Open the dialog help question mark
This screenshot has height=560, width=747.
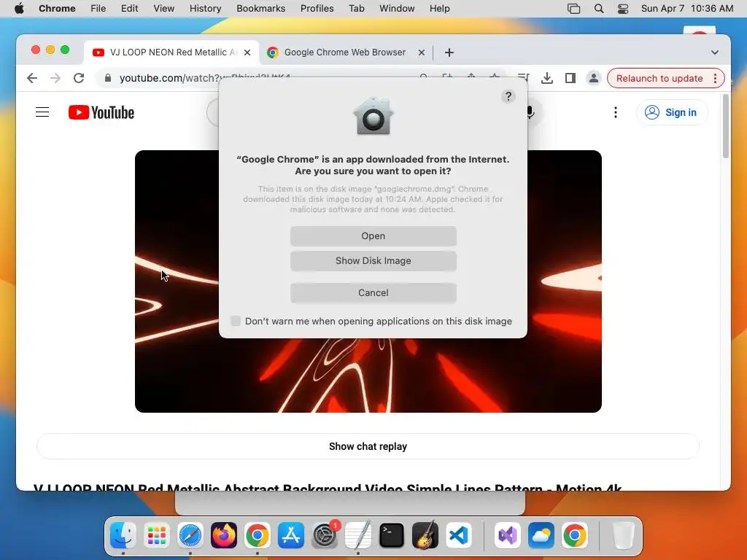pyautogui.click(x=508, y=97)
